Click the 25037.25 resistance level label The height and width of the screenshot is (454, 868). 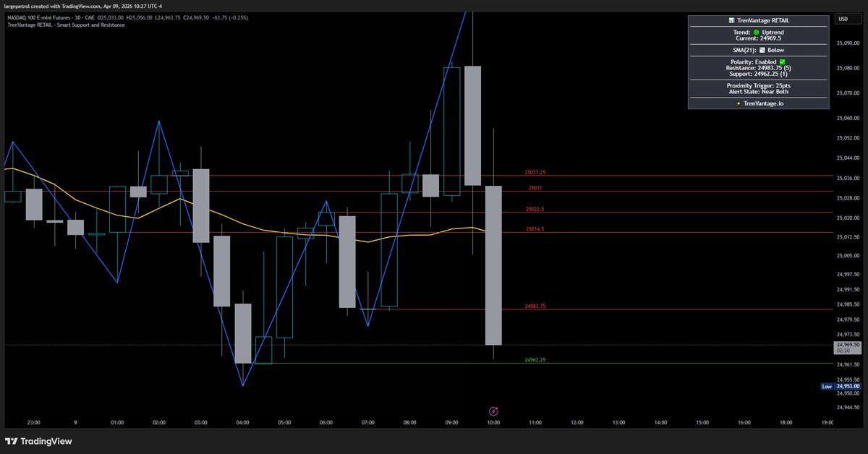[x=535, y=172]
